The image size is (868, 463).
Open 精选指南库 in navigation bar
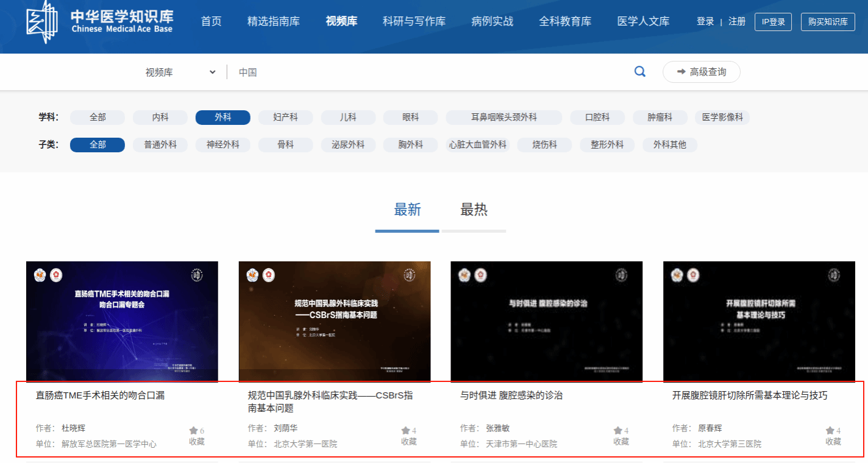coord(274,21)
